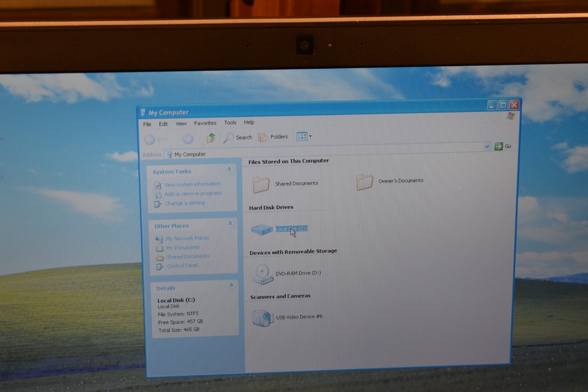Click the Back navigation button
The height and width of the screenshot is (392, 588).
pos(156,139)
